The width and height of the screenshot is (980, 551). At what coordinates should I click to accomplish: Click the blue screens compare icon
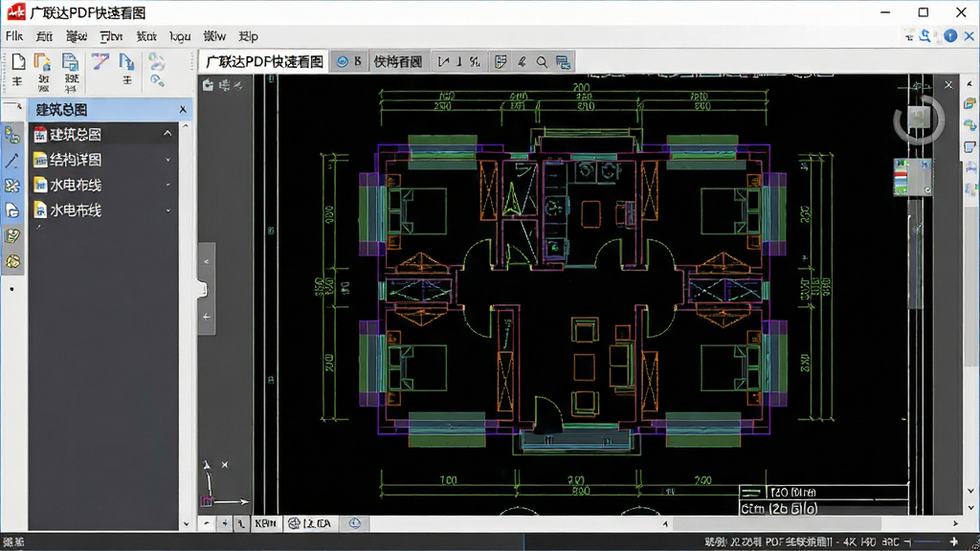(563, 62)
